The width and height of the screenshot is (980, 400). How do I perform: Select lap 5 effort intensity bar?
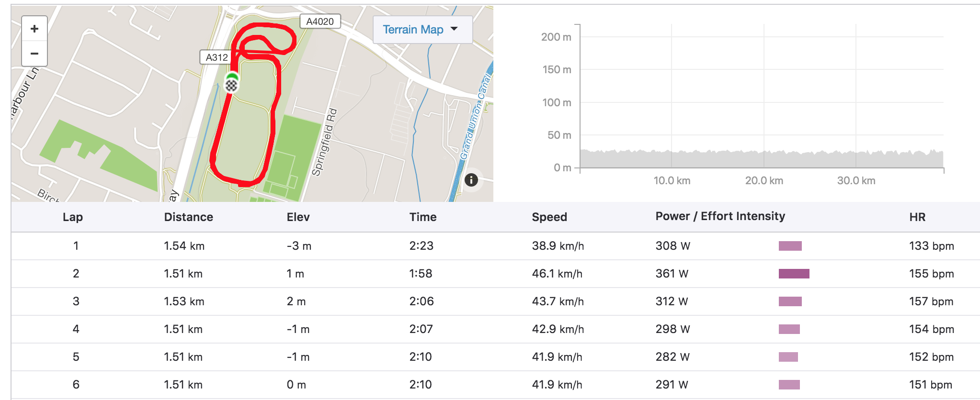click(788, 357)
